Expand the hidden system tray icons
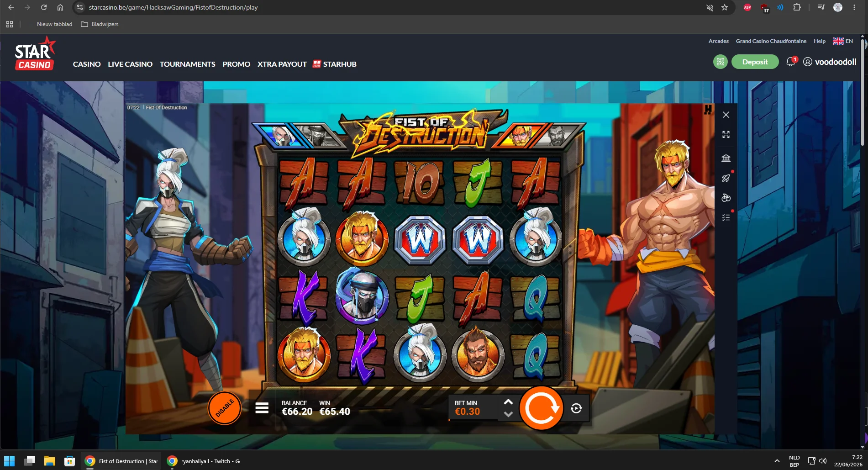Image resolution: width=868 pixels, height=470 pixels. [777, 461]
